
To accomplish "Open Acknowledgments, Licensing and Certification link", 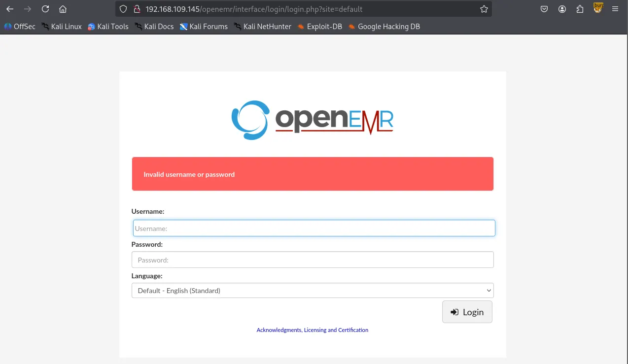I will [312, 330].
